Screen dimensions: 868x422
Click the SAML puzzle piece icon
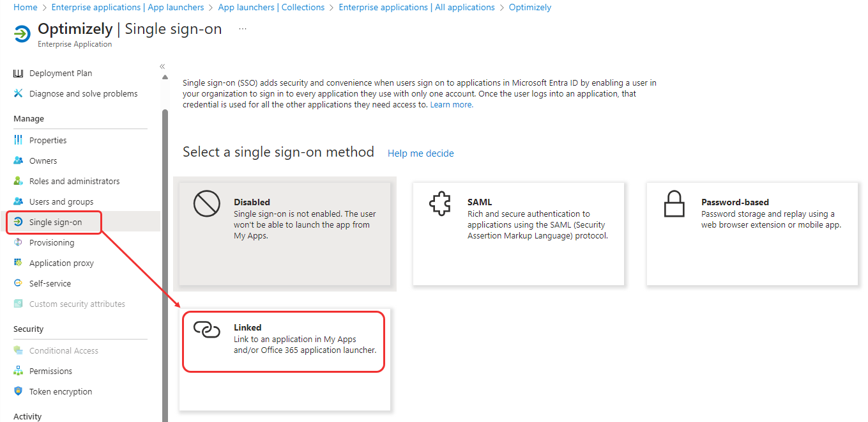[x=440, y=204]
